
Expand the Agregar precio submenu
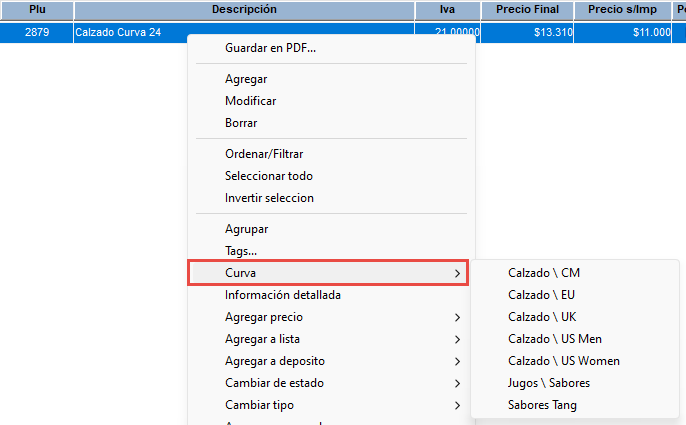pos(457,317)
